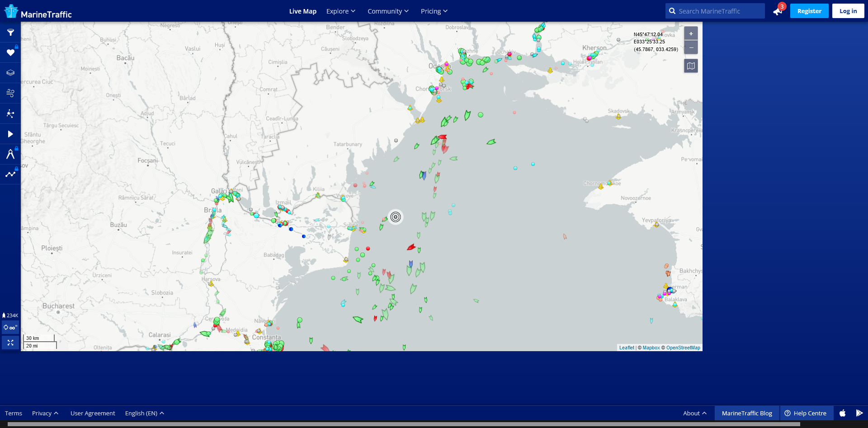Open the Mapbox attribution link
This screenshot has height=428, width=868.
click(651, 348)
